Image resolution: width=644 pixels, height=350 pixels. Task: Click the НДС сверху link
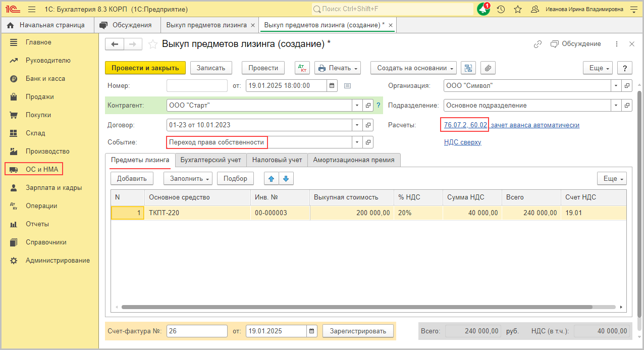[462, 142]
